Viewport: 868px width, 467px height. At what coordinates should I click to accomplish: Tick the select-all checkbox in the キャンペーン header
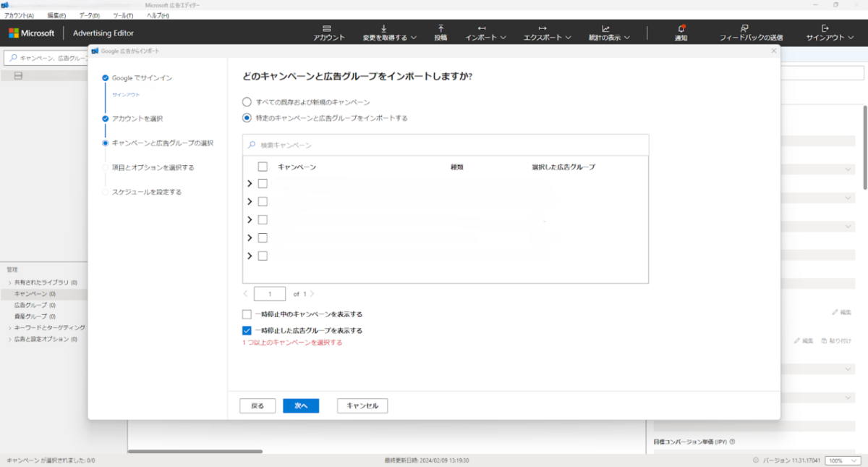[263, 167]
